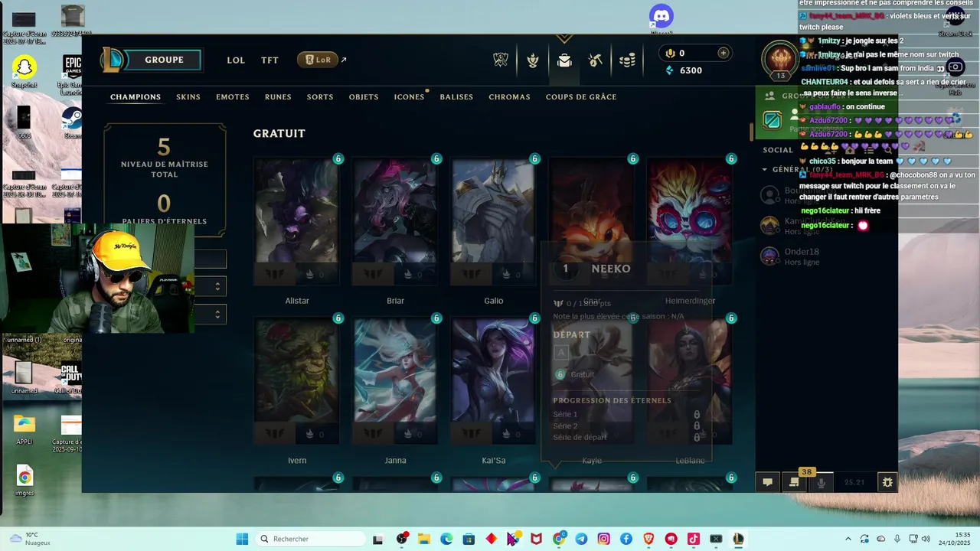The height and width of the screenshot is (551, 980).
Task: Open the Store coins icon
Action: tap(627, 60)
